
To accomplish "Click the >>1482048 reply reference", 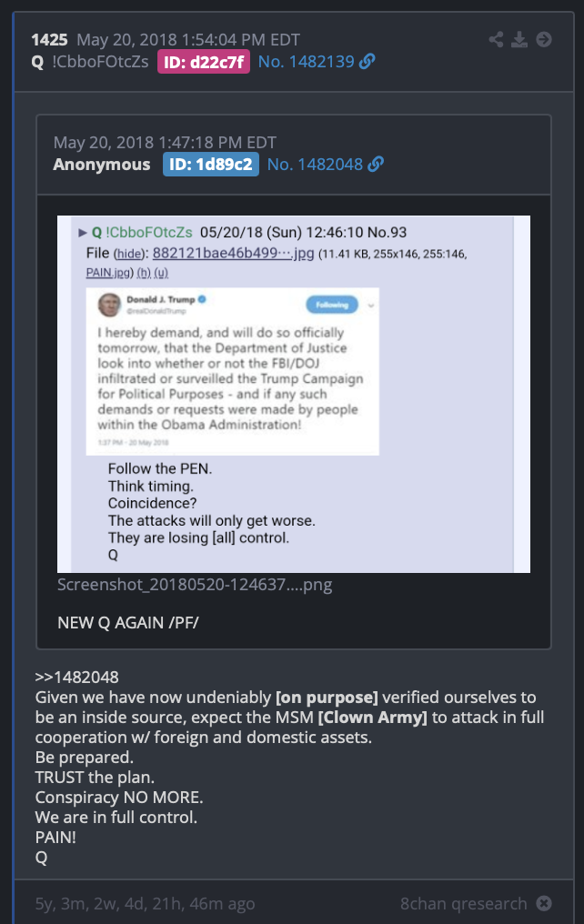I will (76, 678).
